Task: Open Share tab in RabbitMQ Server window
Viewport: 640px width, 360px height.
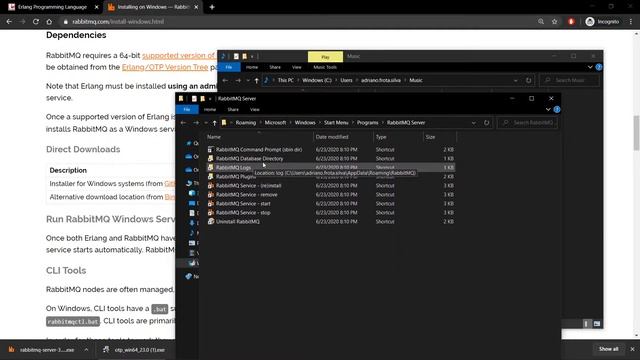Action: click(x=233, y=109)
